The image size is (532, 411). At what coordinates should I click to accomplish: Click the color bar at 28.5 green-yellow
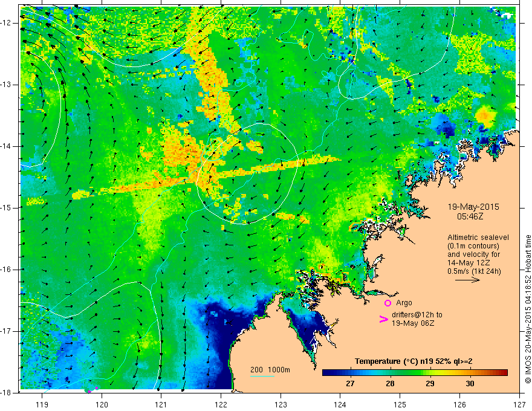point(410,372)
